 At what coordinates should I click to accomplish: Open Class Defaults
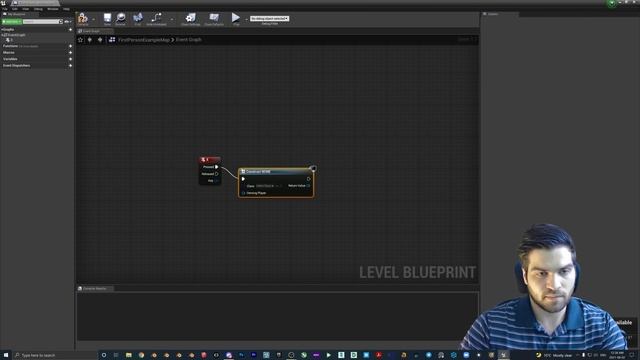pos(214,19)
